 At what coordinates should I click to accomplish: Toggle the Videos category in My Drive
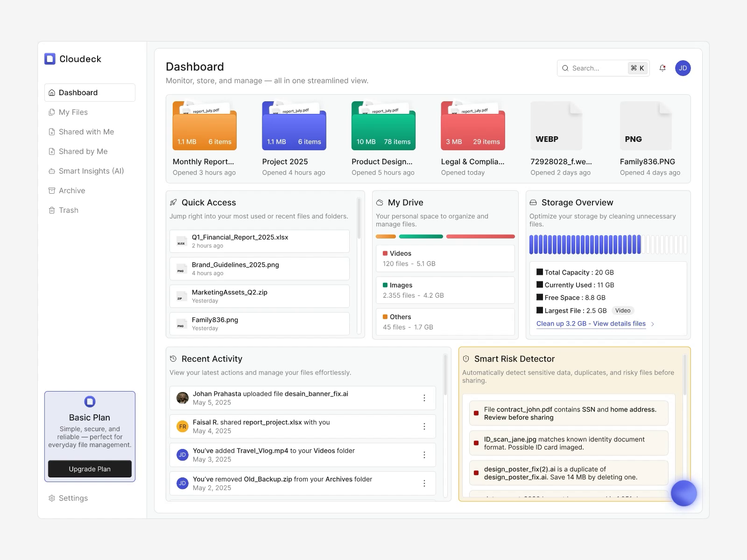coord(445,258)
